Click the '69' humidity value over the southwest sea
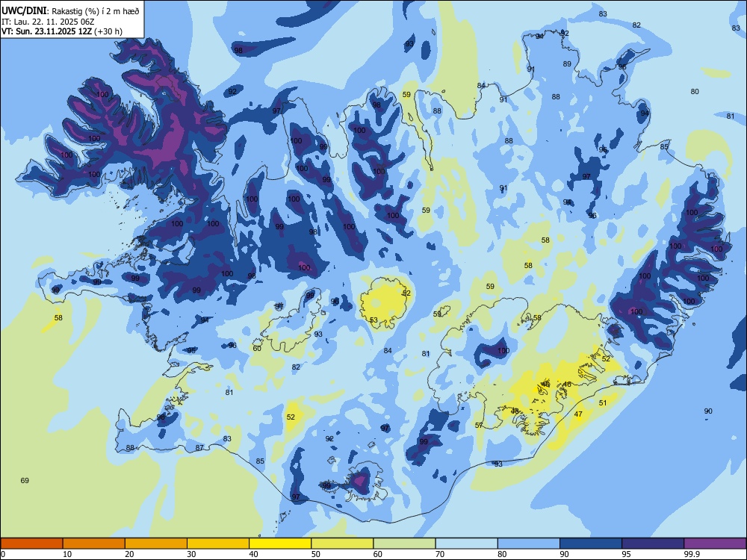Viewport: 747px width, 560px height. pos(25,480)
